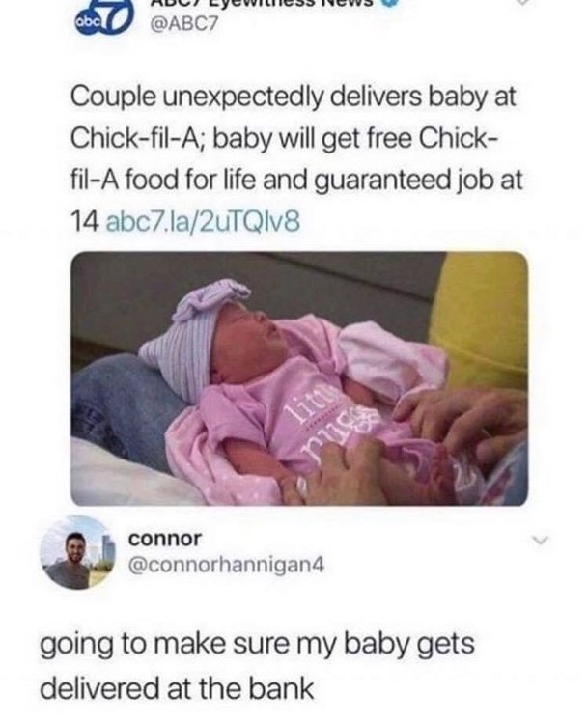This screenshot has height=724, width=588.
Task: Select the Chick-fil-A headline tweet text
Action: tap(296, 159)
